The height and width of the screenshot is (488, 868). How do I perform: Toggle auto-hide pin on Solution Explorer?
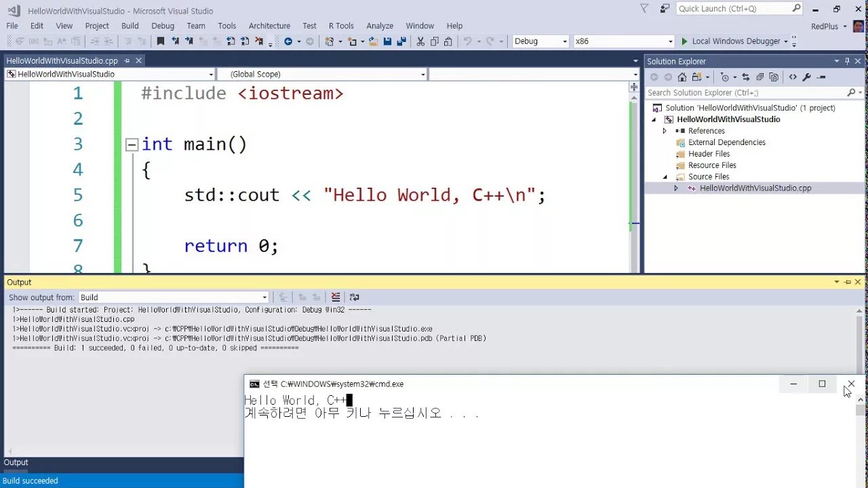coord(847,61)
